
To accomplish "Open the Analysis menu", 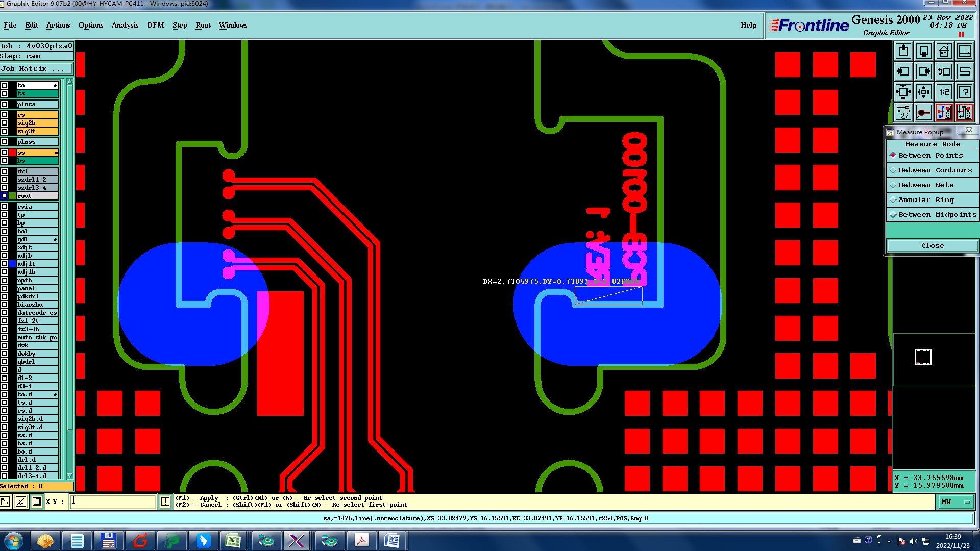I will pos(125,25).
